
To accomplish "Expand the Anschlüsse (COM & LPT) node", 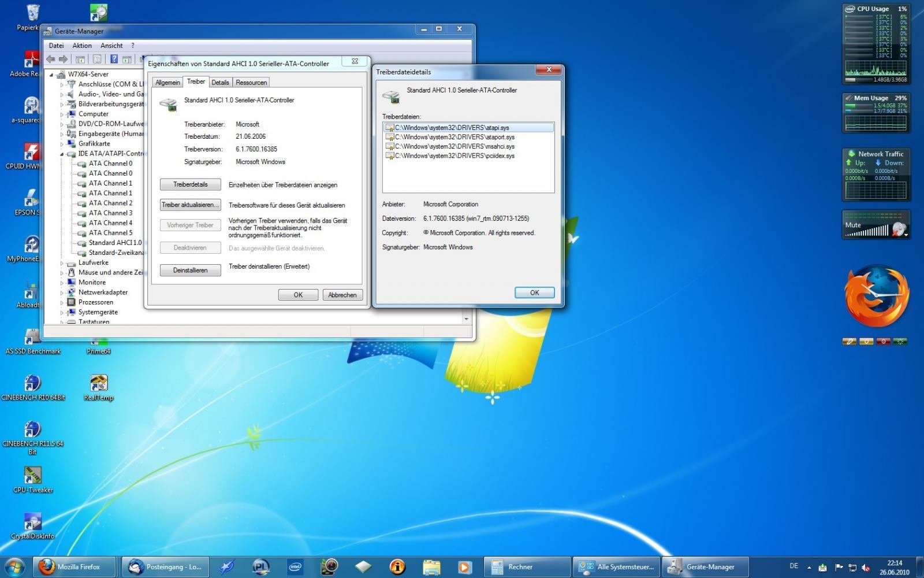I will (62, 84).
